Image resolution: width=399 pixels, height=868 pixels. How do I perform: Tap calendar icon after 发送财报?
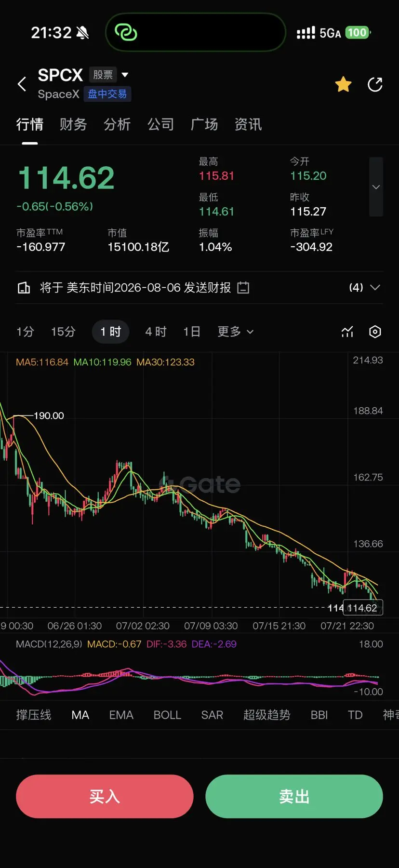pyautogui.click(x=243, y=288)
